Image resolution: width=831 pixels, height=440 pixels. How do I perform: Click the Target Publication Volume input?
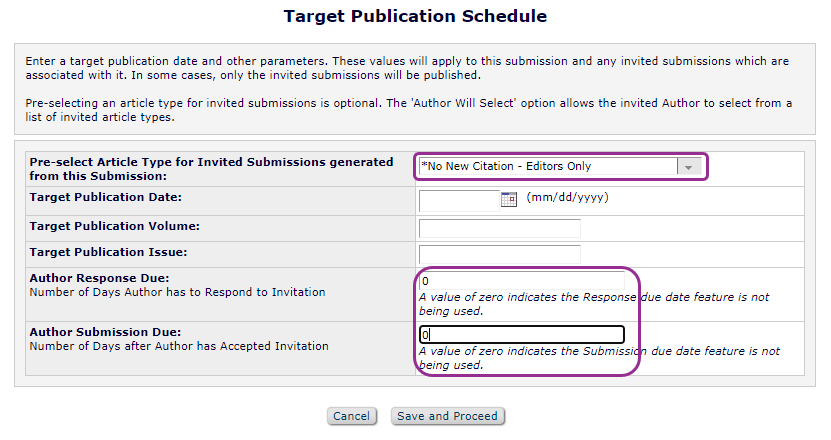(x=499, y=227)
